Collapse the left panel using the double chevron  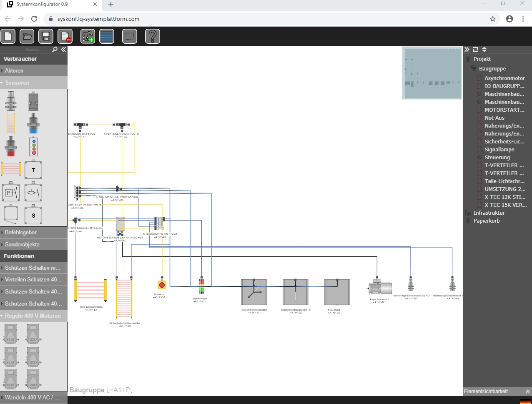point(63,50)
